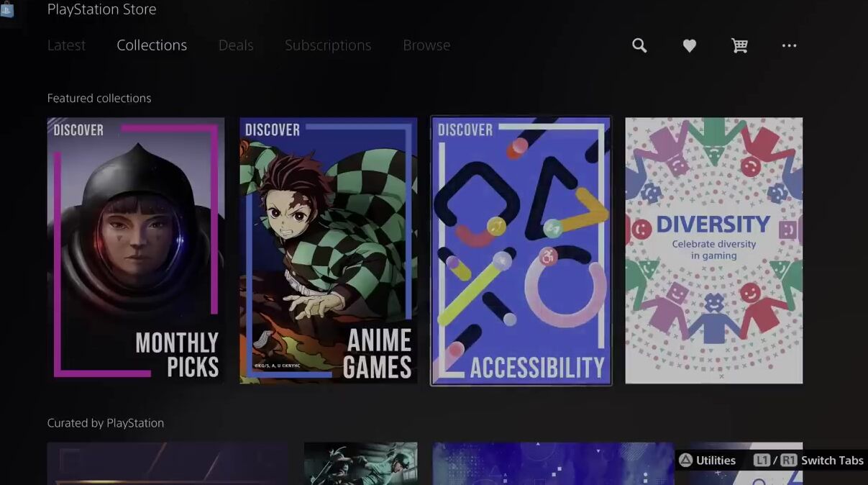Click the L1 button hint icon
This screenshot has height=485, width=868.
point(762,461)
